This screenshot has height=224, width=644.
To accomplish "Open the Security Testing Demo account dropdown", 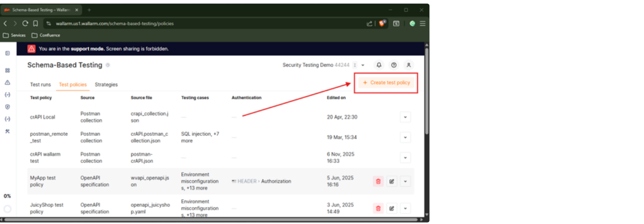I will pos(324,65).
